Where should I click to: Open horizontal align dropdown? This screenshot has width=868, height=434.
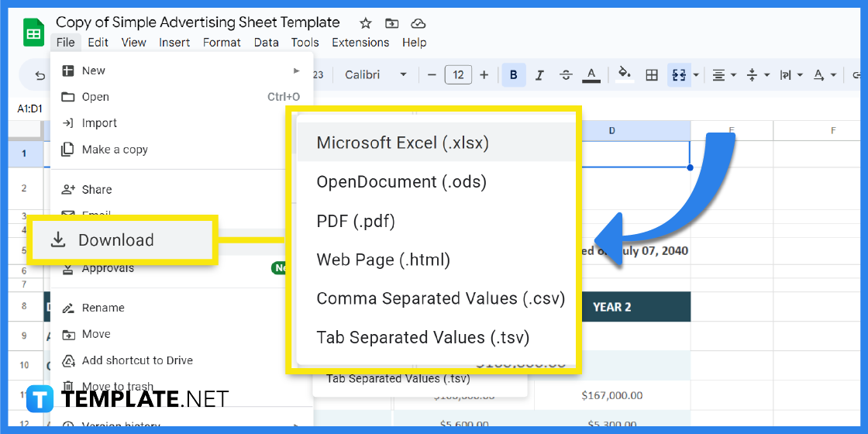click(x=724, y=74)
